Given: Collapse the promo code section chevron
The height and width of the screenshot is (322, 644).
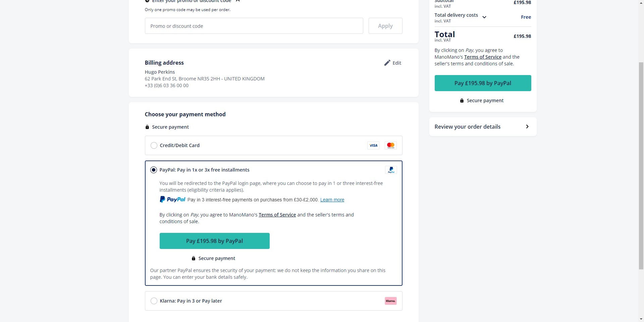Looking at the screenshot, I should [x=238, y=1].
